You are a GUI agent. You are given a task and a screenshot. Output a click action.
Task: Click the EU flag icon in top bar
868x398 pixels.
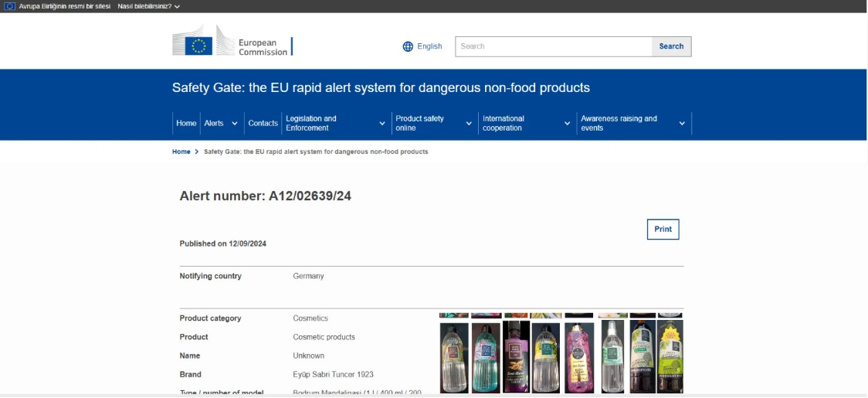9,7
